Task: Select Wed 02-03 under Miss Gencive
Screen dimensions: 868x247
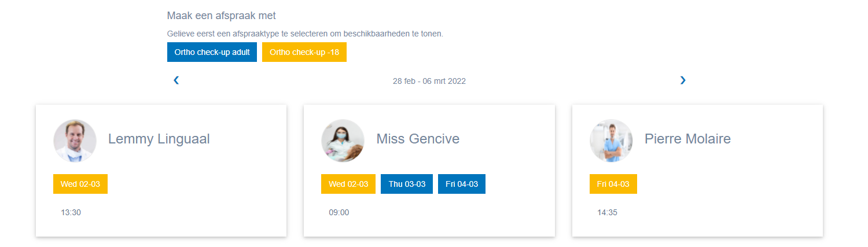Action: click(348, 184)
